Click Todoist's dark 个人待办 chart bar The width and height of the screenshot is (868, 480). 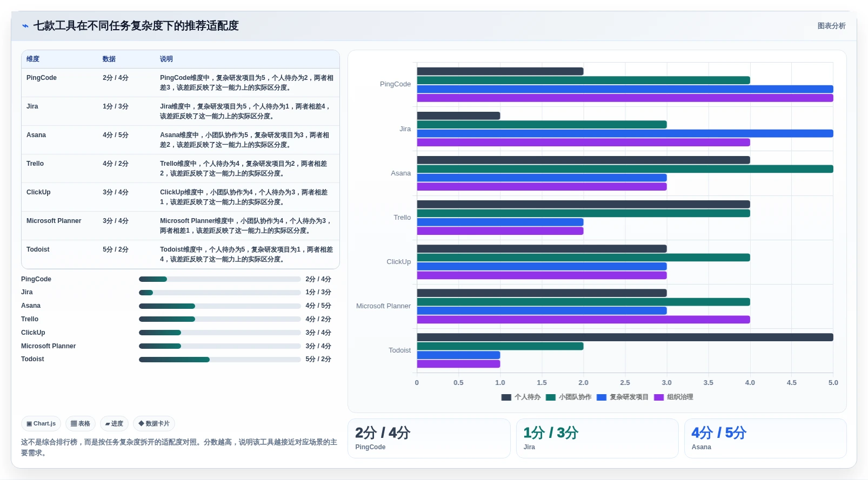pos(625,337)
